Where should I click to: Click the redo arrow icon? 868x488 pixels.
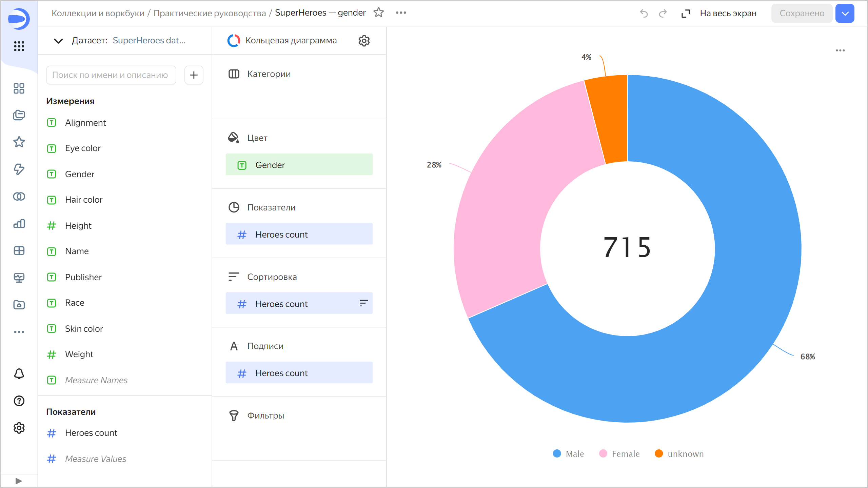663,13
